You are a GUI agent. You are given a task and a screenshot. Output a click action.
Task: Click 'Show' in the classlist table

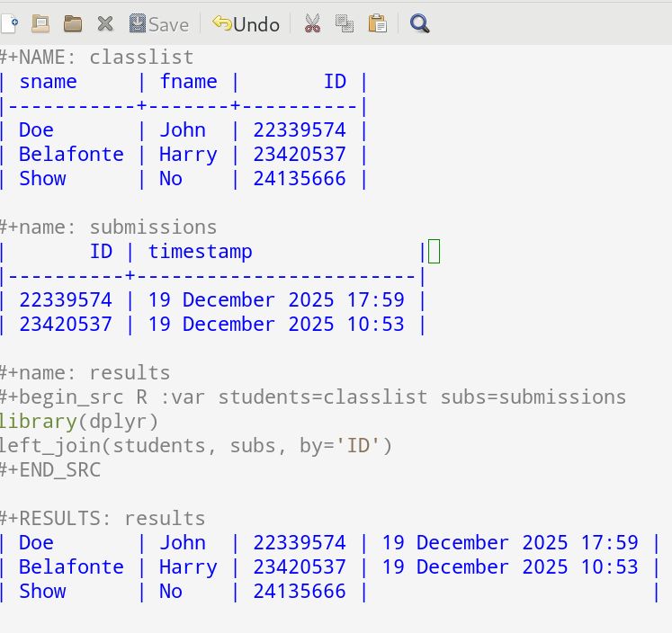pyautogui.click(x=42, y=179)
